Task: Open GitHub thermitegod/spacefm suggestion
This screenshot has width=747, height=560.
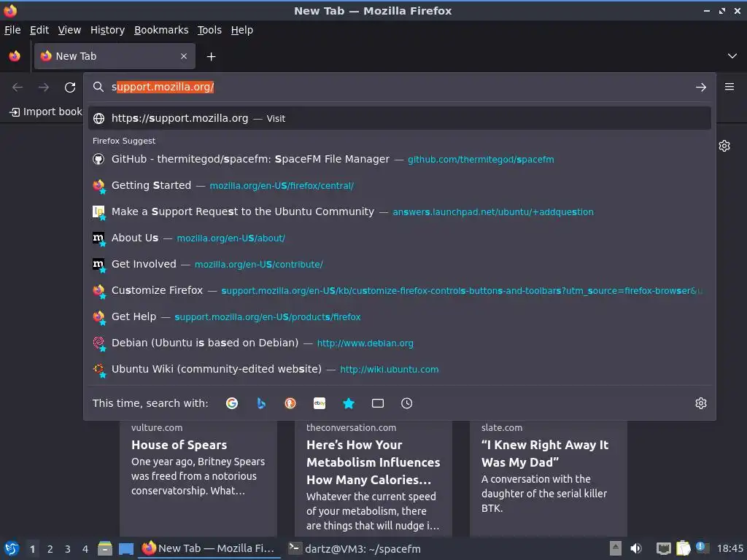Action: pos(400,160)
